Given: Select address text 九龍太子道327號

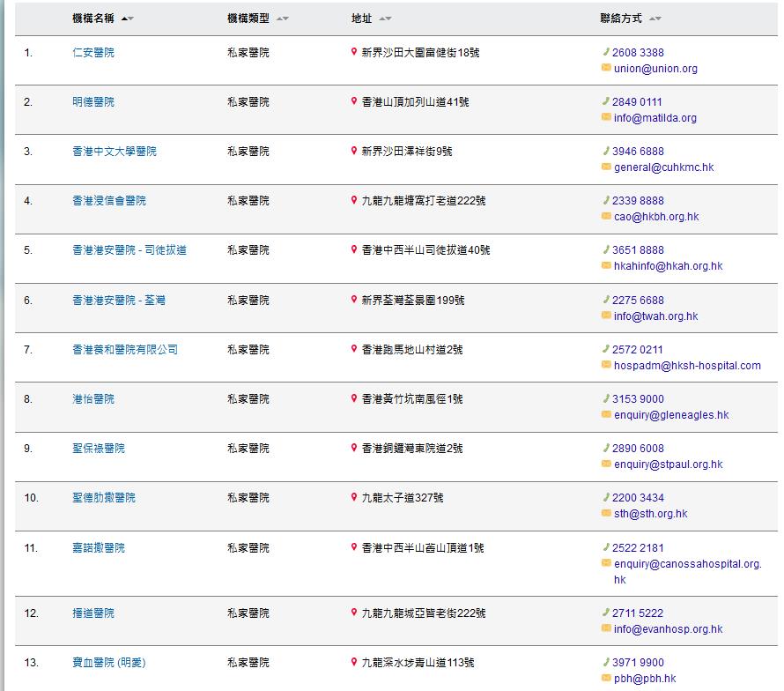Looking at the screenshot, I should click(403, 498).
